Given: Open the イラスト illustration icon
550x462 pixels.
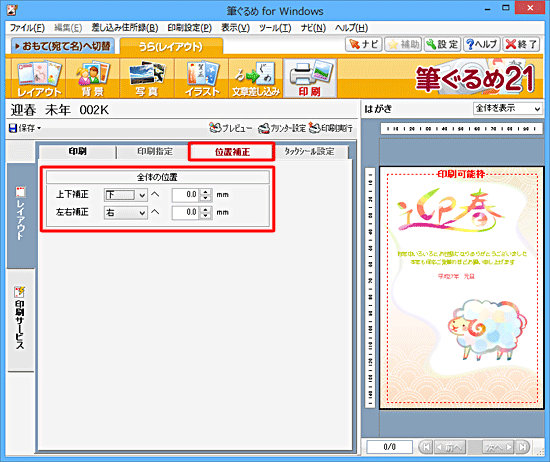Looking at the screenshot, I should 202,79.
